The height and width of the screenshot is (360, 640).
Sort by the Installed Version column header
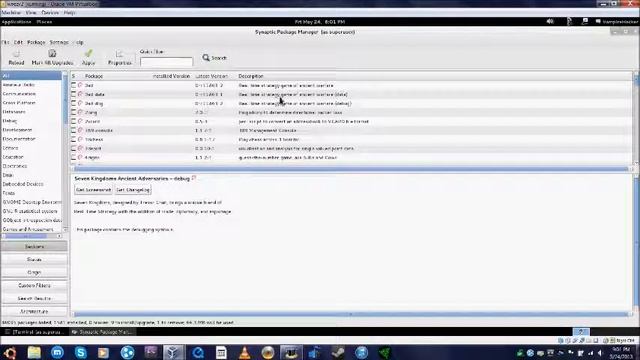(171, 76)
